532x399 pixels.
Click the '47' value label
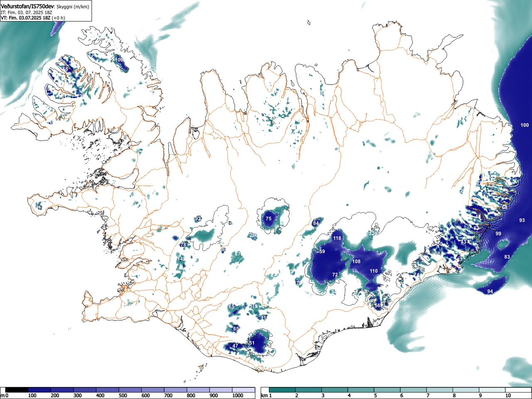coord(235,346)
